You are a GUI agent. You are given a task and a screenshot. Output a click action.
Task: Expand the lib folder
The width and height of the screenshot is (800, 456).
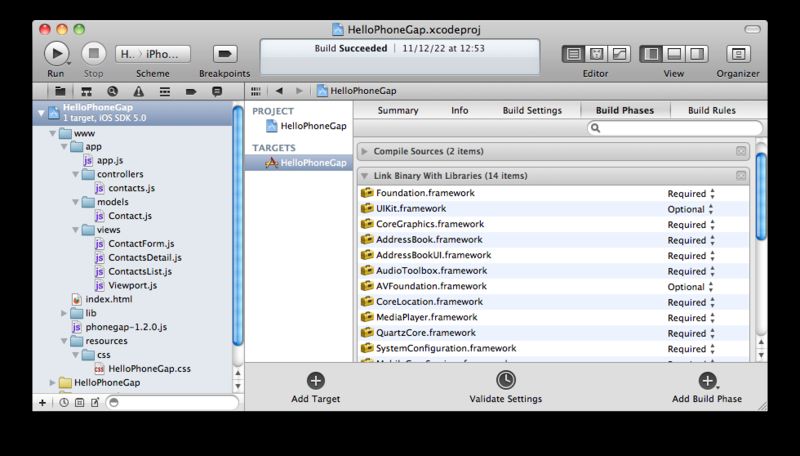click(64, 313)
